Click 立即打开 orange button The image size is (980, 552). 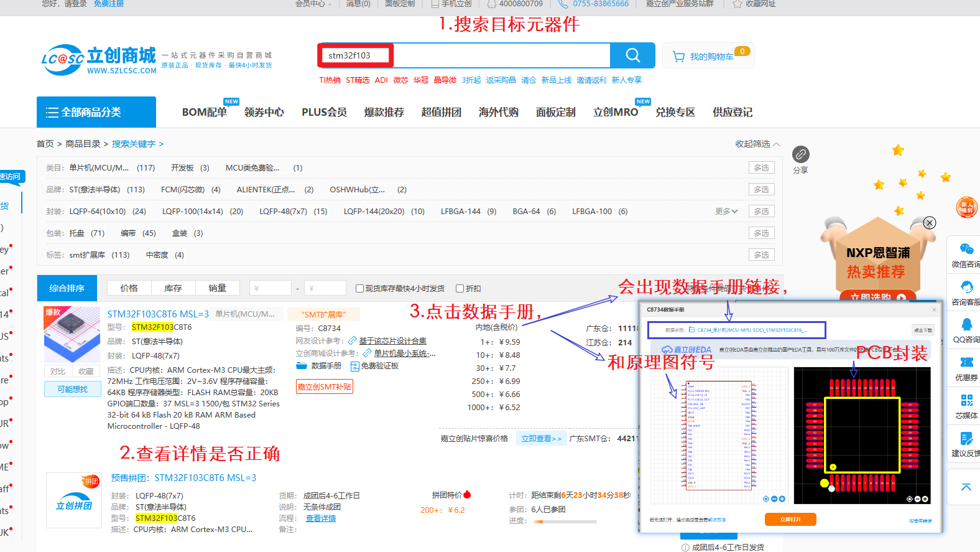click(790, 519)
